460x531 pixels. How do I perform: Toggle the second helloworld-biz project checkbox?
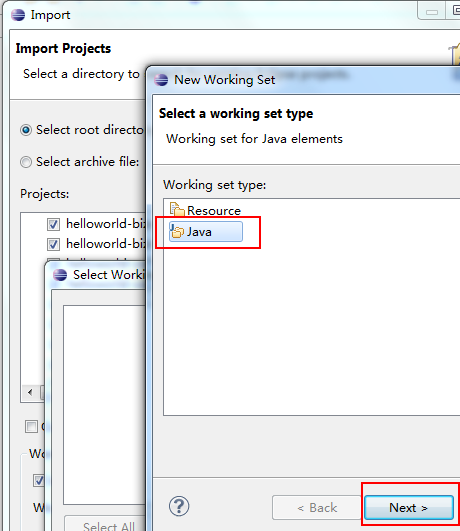[x=53, y=244]
